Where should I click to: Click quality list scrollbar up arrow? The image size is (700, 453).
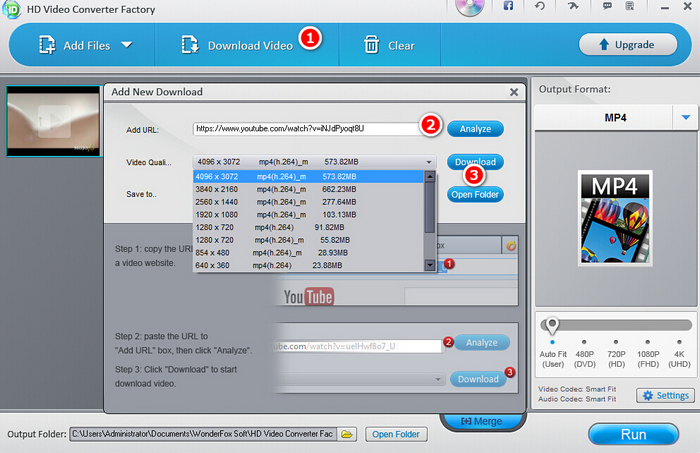click(x=429, y=177)
